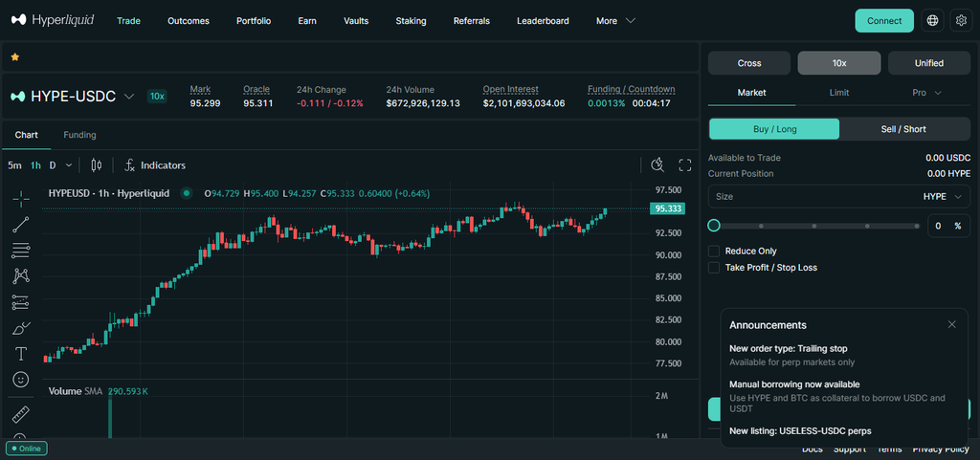The image size is (980, 460).
Task: Open the Indicators fx menu
Action: pyautogui.click(x=155, y=165)
